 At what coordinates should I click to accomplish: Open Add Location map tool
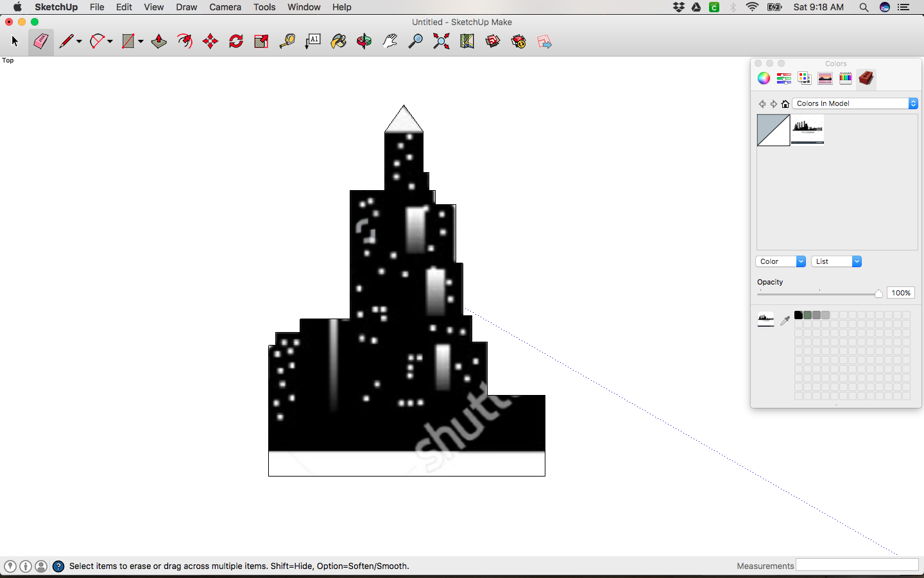(x=467, y=42)
